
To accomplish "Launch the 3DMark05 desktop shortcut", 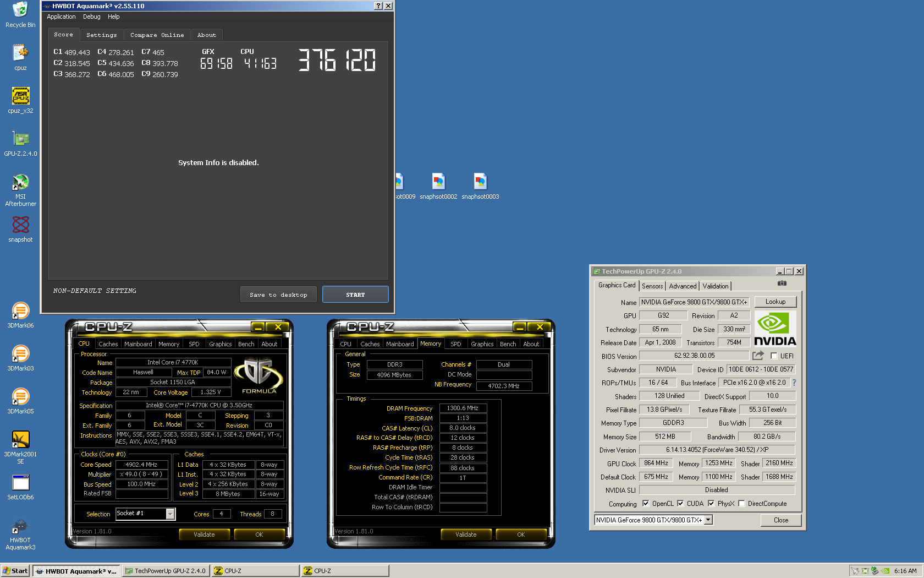I will (20, 401).
